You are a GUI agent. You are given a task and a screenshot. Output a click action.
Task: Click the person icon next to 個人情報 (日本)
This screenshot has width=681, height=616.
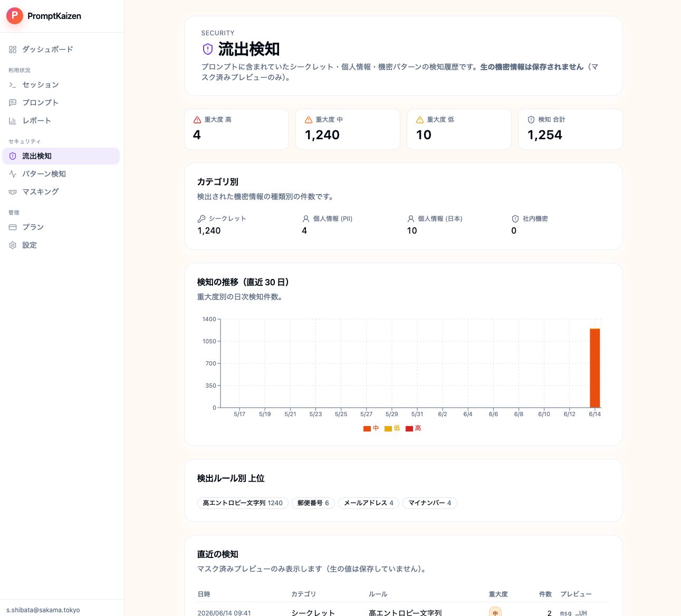pyautogui.click(x=411, y=218)
